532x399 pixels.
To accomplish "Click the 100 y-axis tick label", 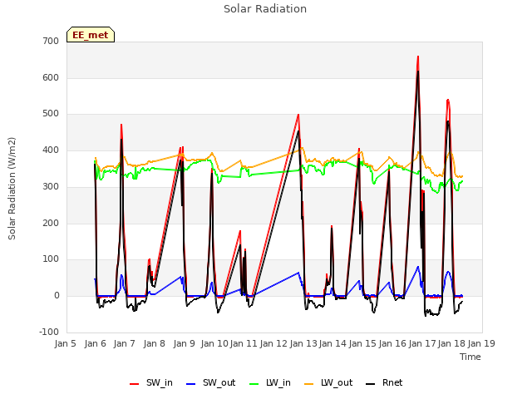I will pyautogui.click(x=51, y=259).
